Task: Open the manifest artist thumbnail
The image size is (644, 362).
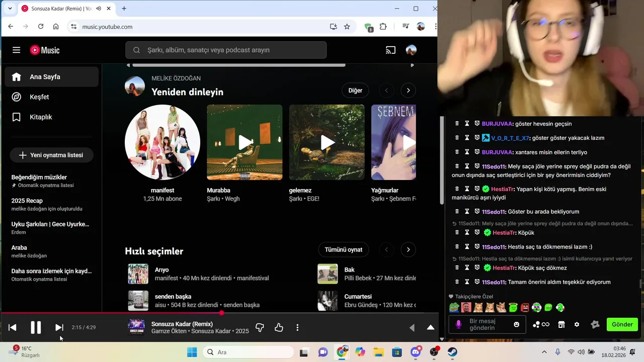Action: coord(163,142)
